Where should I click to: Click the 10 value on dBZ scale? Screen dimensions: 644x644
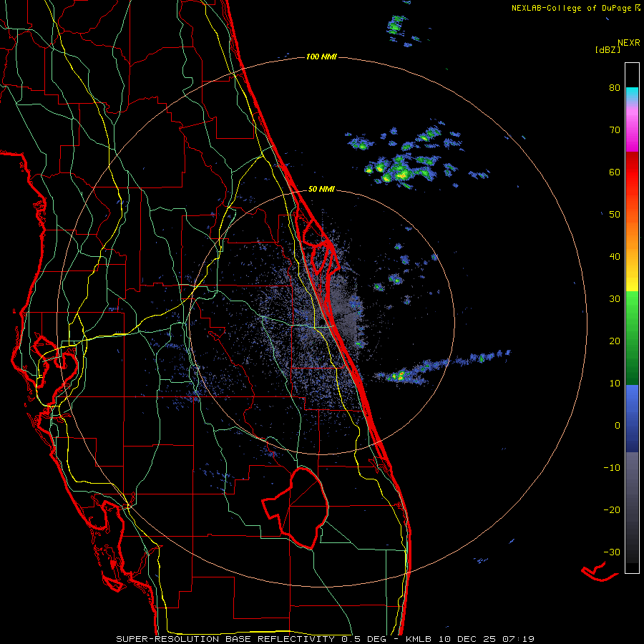(x=615, y=384)
